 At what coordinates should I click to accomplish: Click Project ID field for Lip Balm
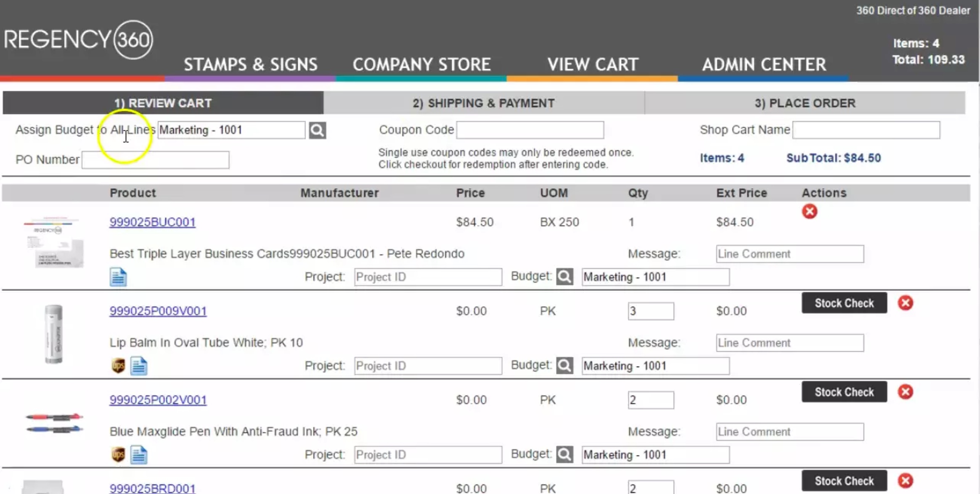click(x=428, y=366)
